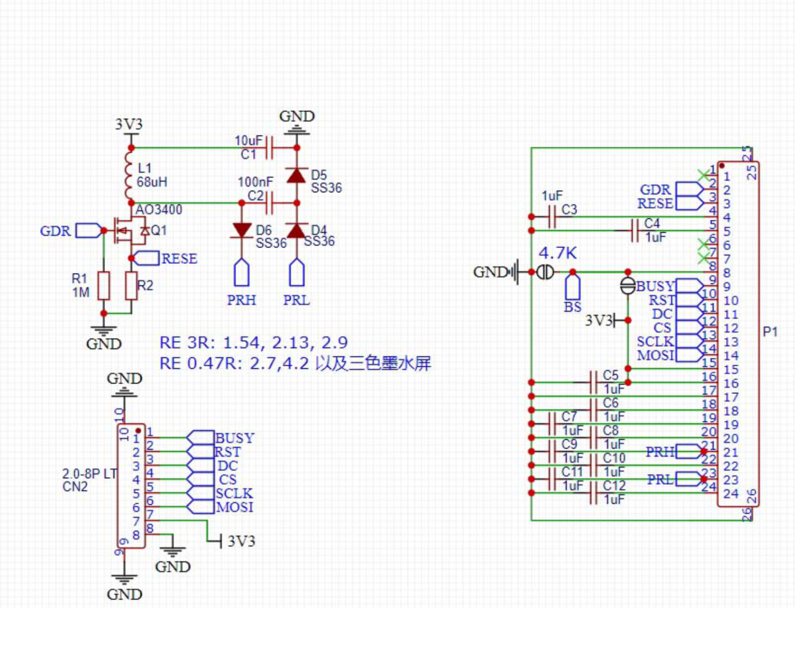Pick the R1 1M resistor symbol
Viewport: 812px width, 650px height.
click(x=104, y=286)
